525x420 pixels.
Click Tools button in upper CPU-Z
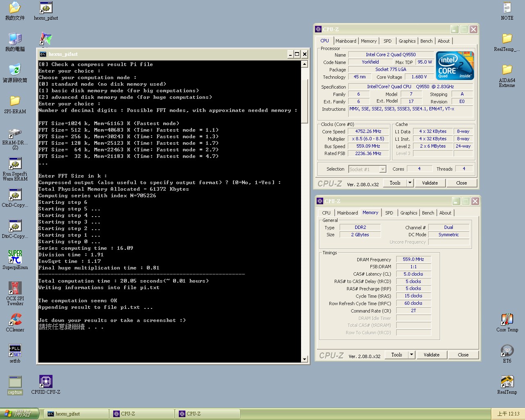pos(395,183)
